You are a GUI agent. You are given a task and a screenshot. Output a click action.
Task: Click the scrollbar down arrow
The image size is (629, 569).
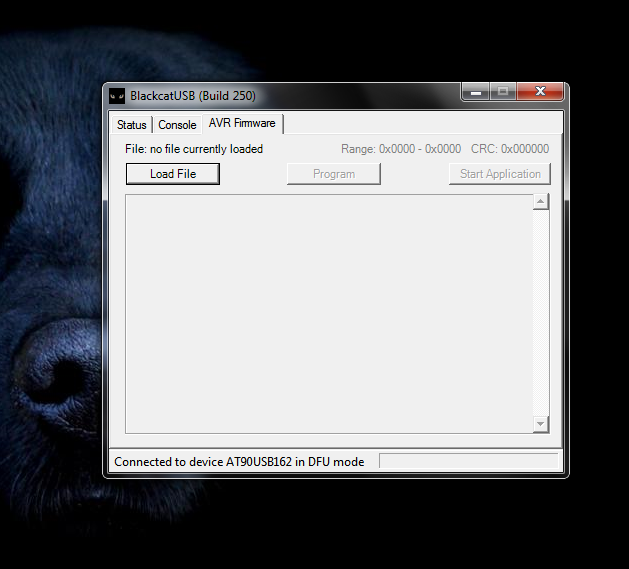541,424
